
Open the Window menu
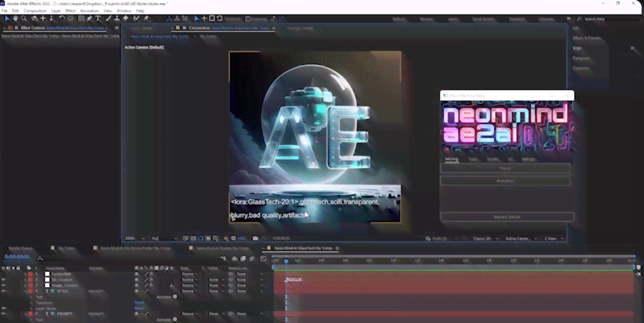click(124, 11)
